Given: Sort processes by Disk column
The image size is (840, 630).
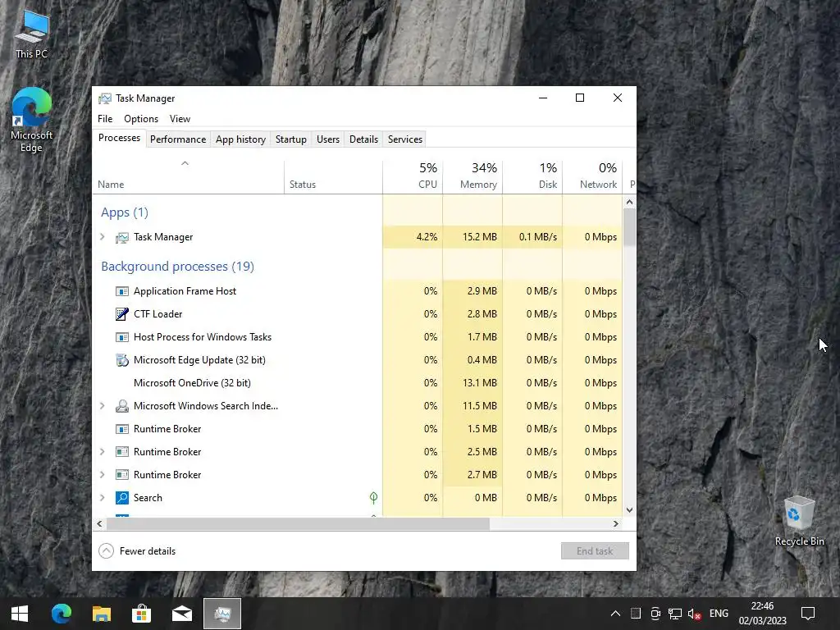Looking at the screenshot, I should pyautogui.click(x=532, y=177).
